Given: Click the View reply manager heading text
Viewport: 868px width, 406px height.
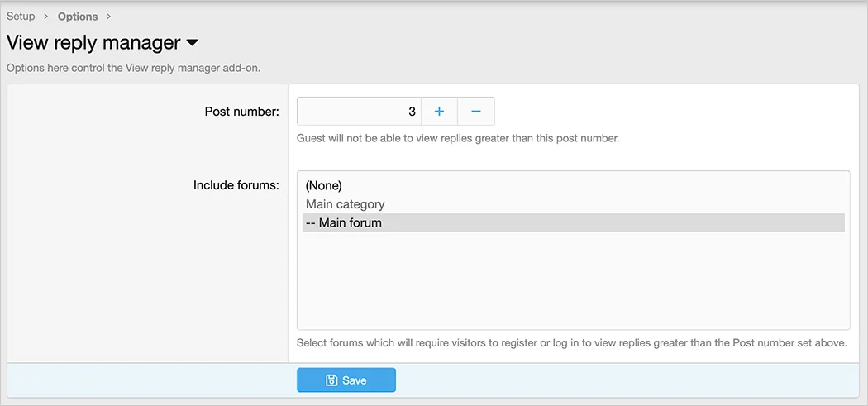Looking at the screenshot, I should (x=93, y=43).
